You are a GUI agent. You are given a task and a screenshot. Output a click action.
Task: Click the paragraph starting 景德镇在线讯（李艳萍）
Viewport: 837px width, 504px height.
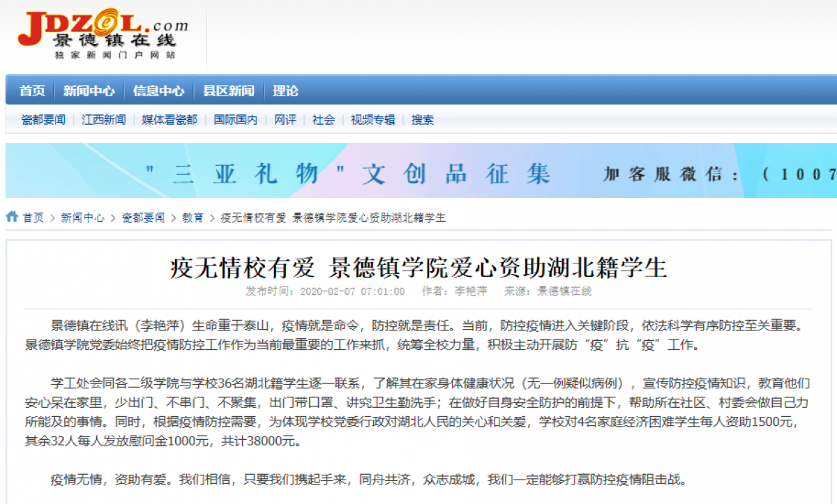pyautogui.click(x=418, y=335)
